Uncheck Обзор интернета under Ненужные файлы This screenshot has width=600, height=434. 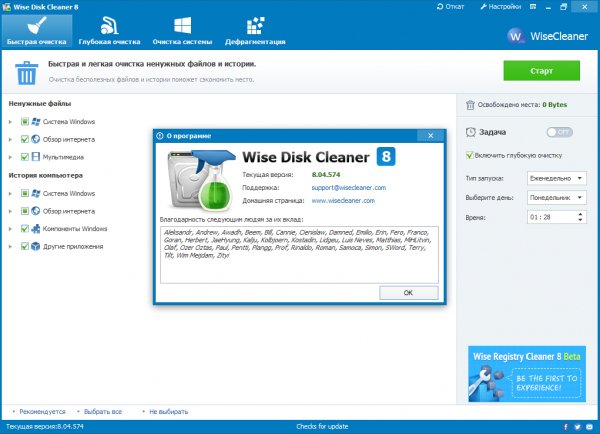24,139
